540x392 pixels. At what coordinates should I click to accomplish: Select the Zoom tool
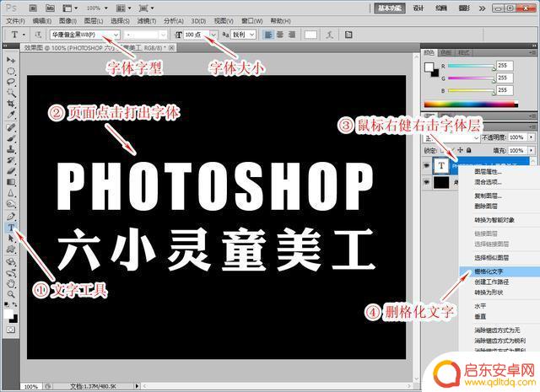click(11, 294)
